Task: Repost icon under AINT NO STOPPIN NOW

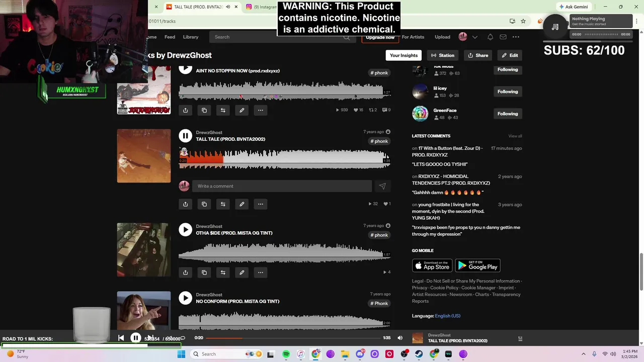Action: [223, 110]
